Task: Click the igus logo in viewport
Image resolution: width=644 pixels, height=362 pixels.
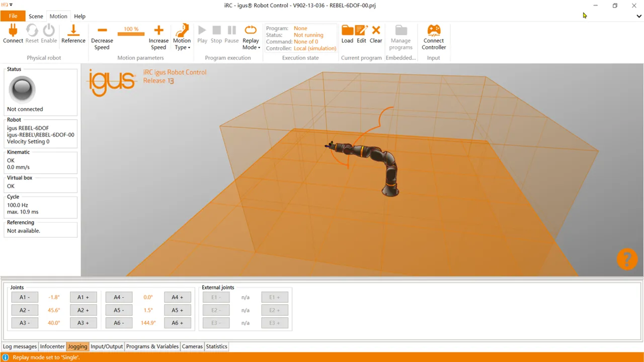Action: [112, 81]
